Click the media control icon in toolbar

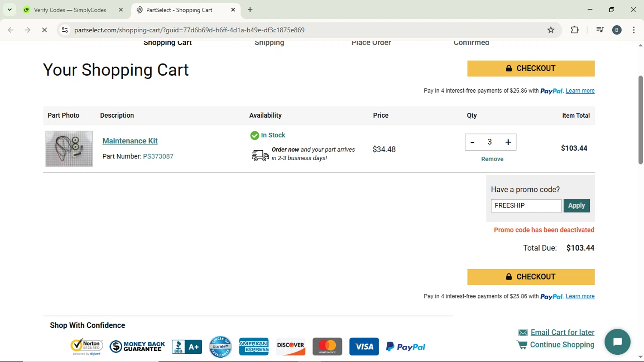pos(600,30)
